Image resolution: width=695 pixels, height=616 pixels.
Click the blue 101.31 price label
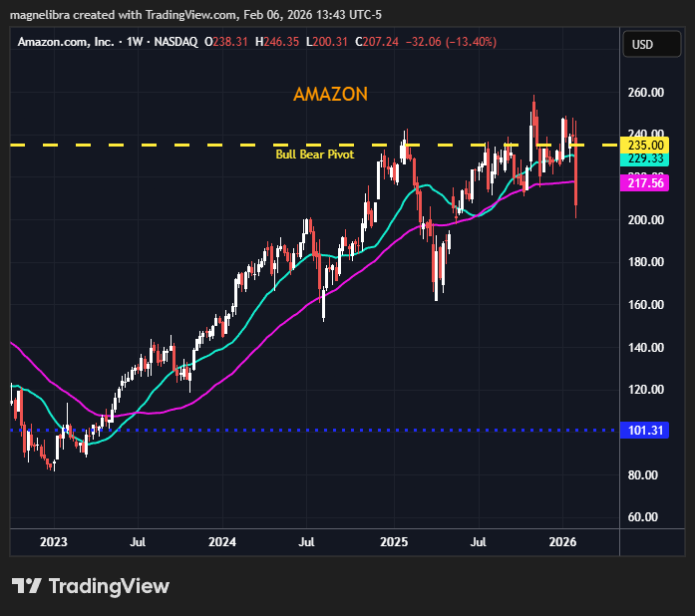(x=645, y=431)
